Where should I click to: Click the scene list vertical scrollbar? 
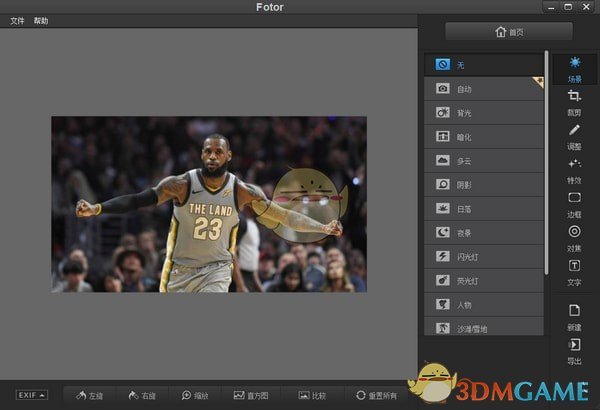click(x=546, y=163)
